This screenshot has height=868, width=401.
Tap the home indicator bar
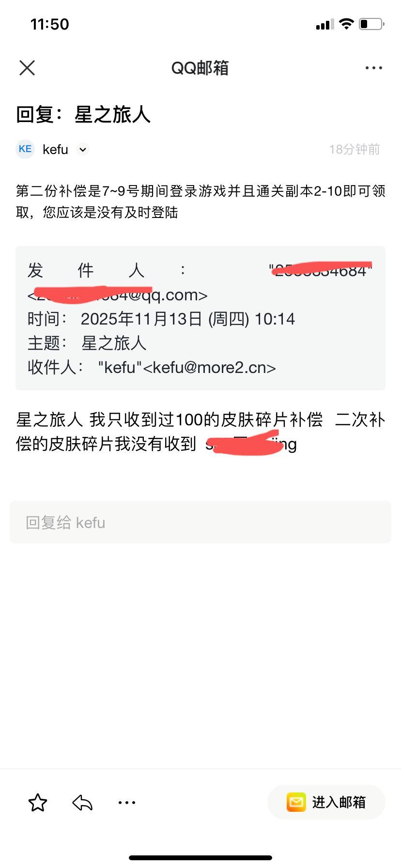(x=200, y=857)
